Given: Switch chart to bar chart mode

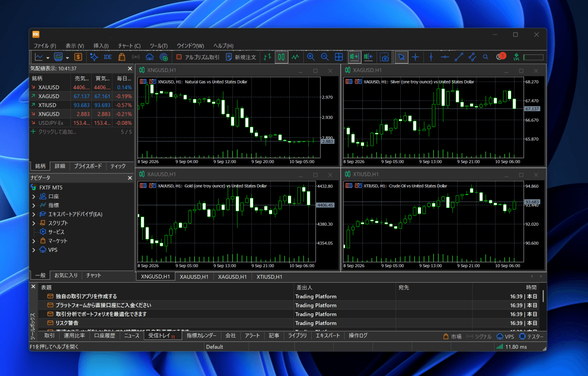Looking at the screenshot, I should click(268, 57).
